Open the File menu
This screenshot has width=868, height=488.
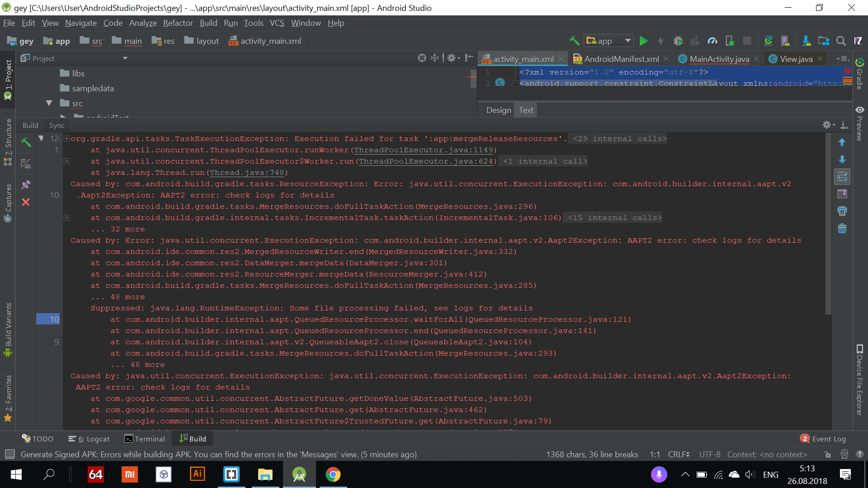coord(9,23)
